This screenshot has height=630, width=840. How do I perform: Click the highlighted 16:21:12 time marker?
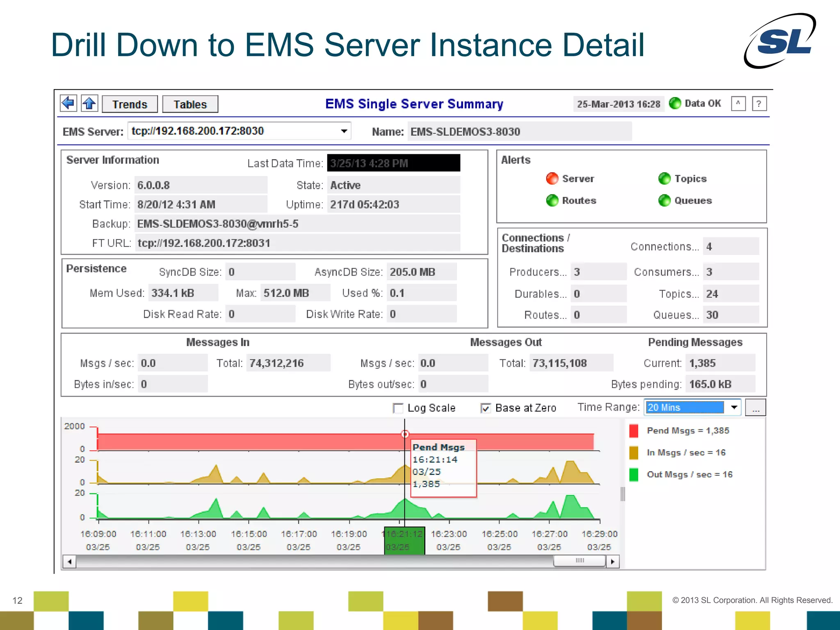(404, 541)
